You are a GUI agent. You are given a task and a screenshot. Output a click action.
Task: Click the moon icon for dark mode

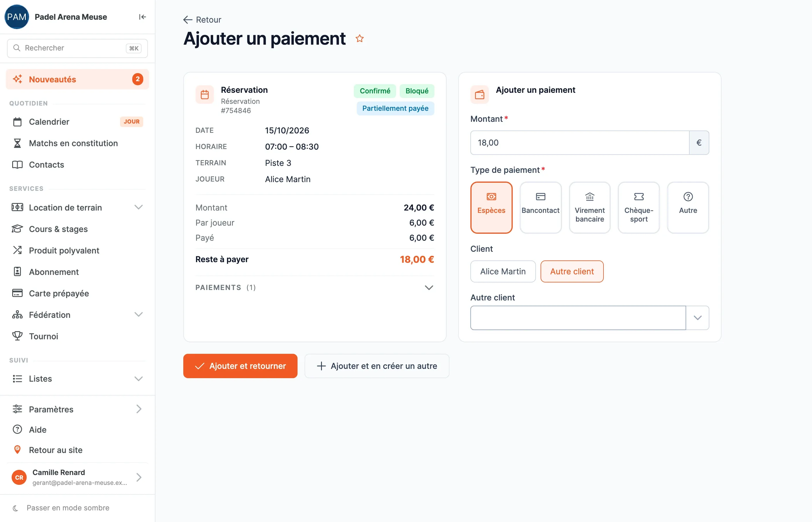click(x=16, y=508)
